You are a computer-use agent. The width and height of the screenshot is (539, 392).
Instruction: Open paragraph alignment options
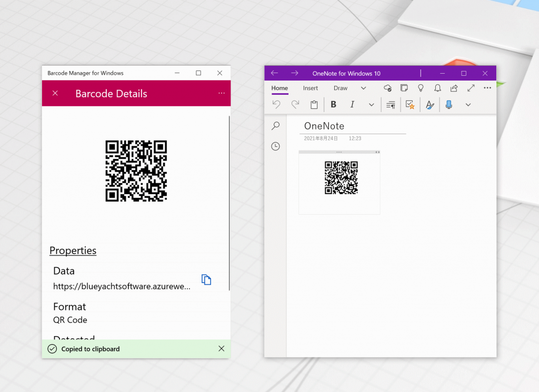(x=391, y=105)
